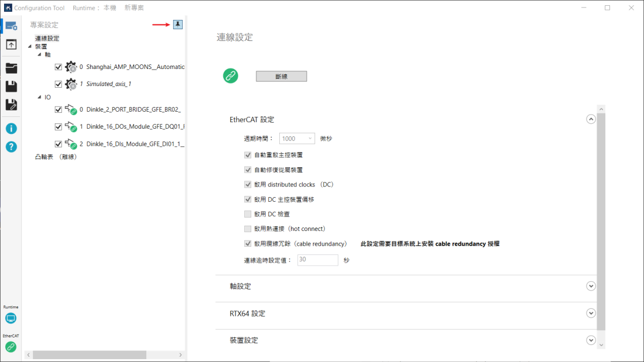Select 連線設定 in the project tree
The width and height of the screenshot is (644, 362).
(47, 39)
